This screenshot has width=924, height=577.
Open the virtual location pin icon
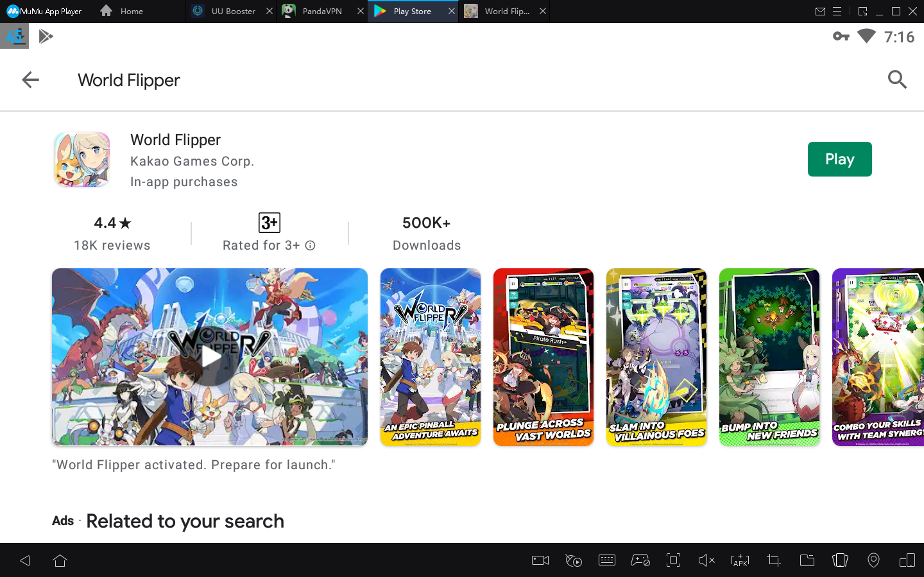[873, 560]
